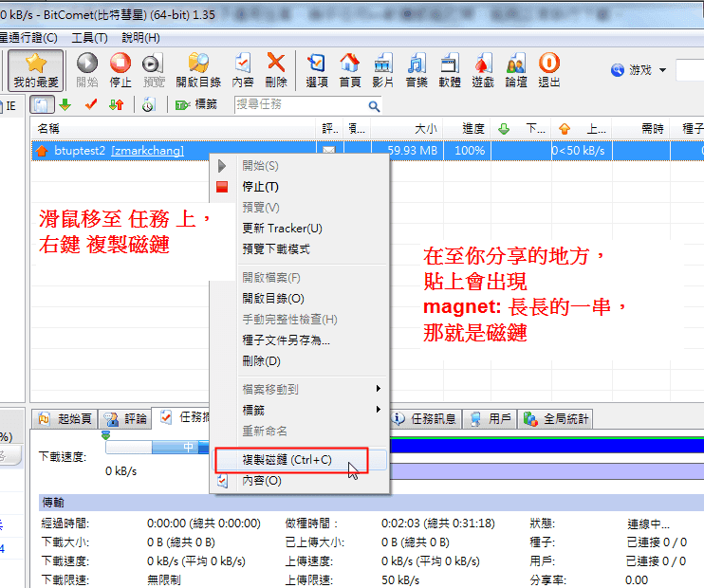Switch to the 全局統計 tab
This screenshot has width=704, height=588.
[555, 419]
